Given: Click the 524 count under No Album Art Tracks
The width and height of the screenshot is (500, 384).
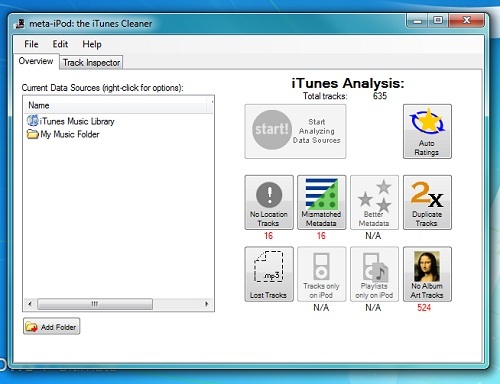Looking at the screenshot, I should tap(424, 307).
